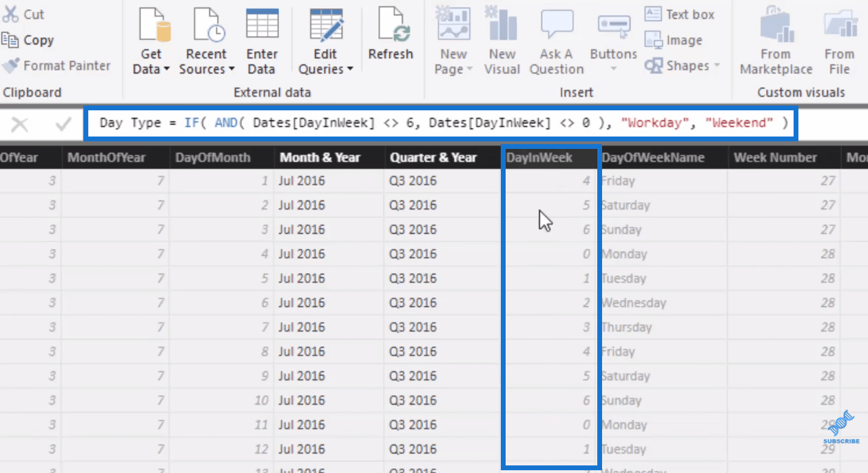Expand the Get Data dropdown arrow
Viewport: 868px width, 473px height.
coord(166,70)
